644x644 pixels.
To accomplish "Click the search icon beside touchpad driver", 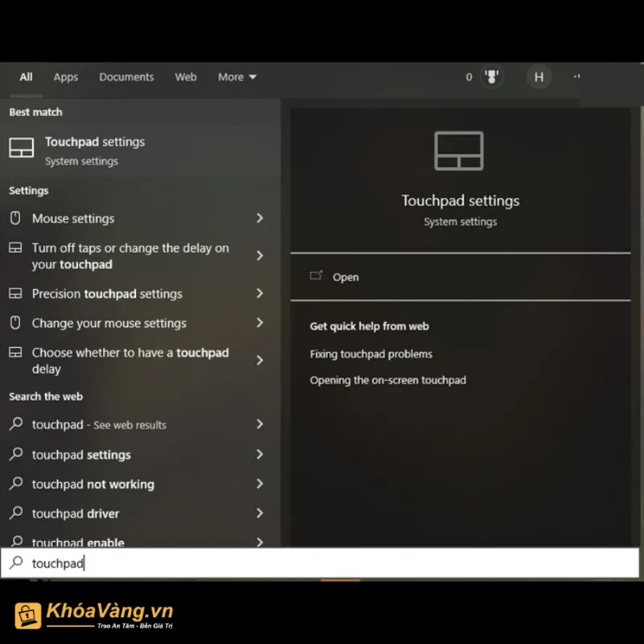I will coord(15,513).
